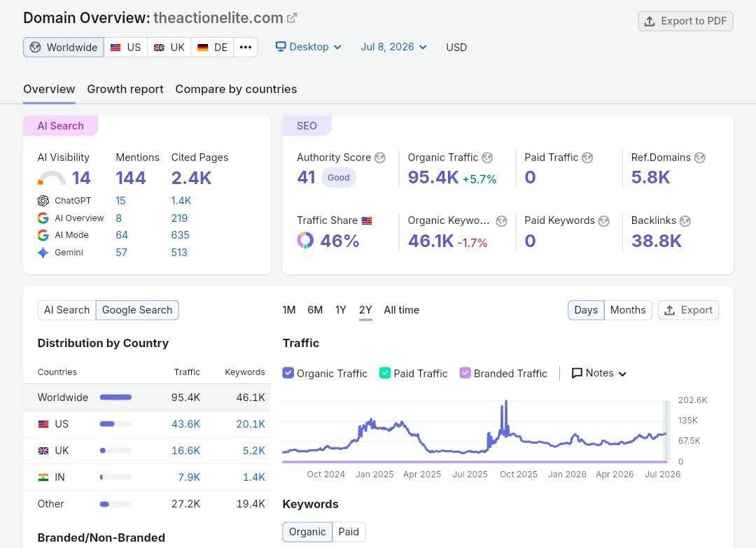Select the Paid keywords toggle
Image resolution: width=756 pixels, height=548 pixels.
point(349,532)
